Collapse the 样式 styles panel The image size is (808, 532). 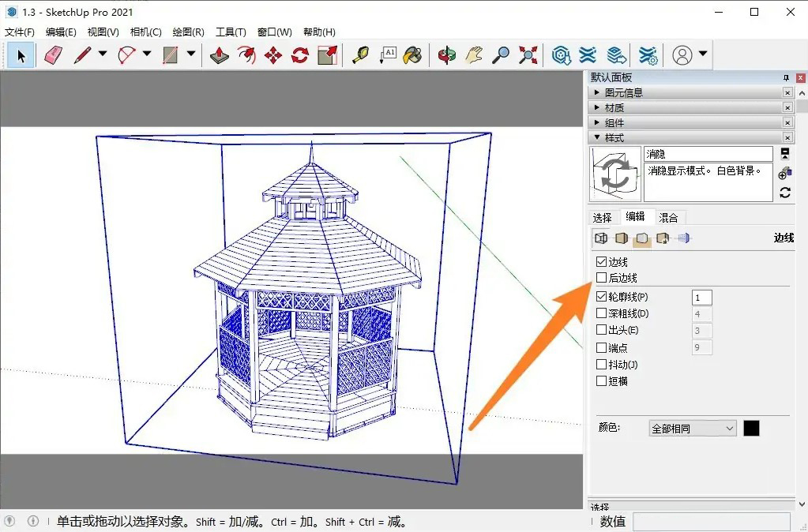tap(614, 137)
